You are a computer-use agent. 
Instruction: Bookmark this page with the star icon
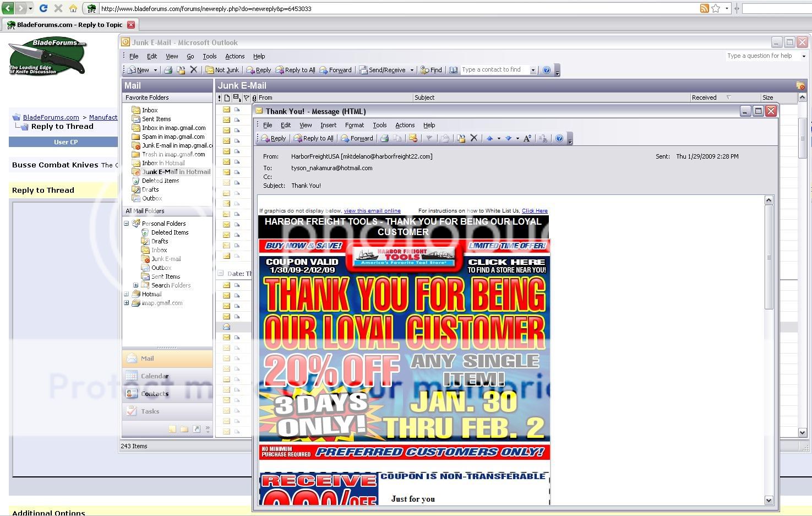716,8
